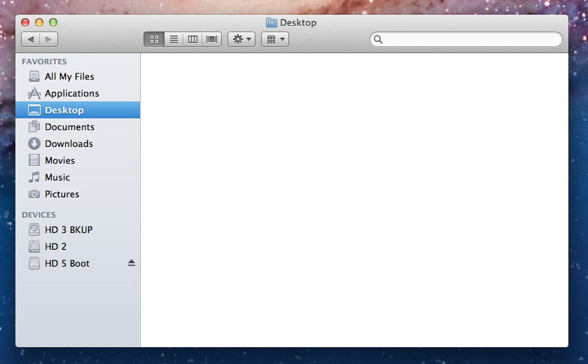Click the All My Files sidebar icon

pos(34,76)
